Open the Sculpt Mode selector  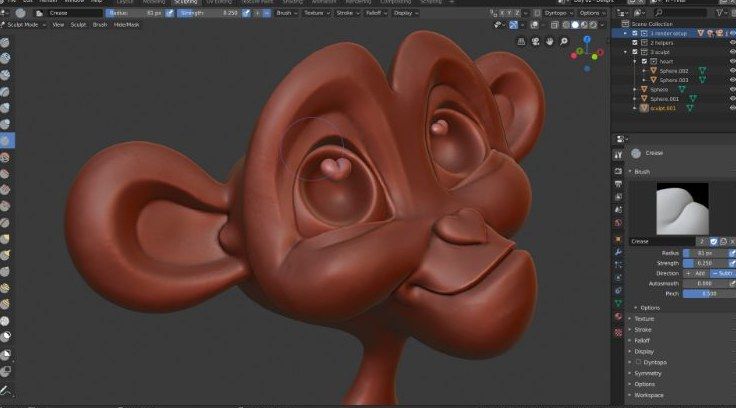[x=24, y=25]
